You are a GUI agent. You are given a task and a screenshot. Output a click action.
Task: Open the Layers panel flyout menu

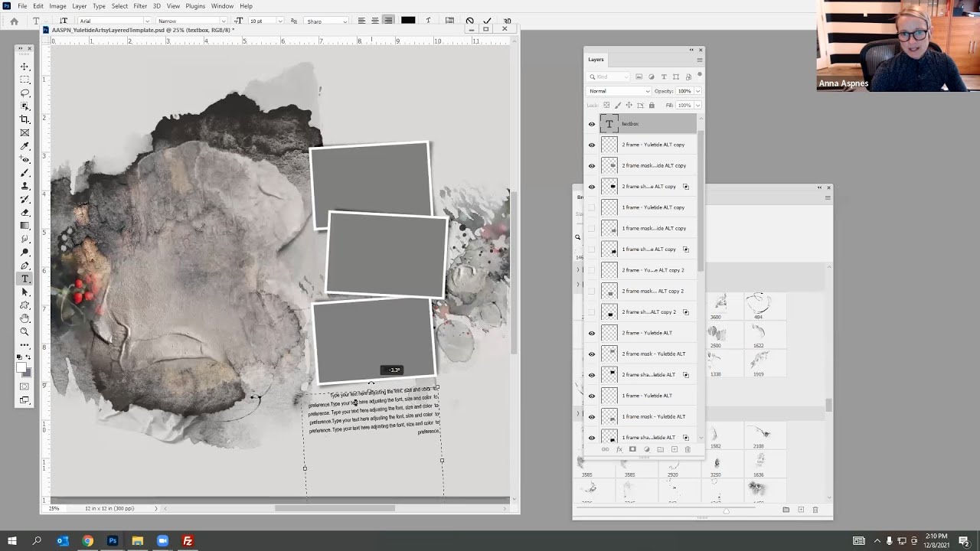pos(699,60)
